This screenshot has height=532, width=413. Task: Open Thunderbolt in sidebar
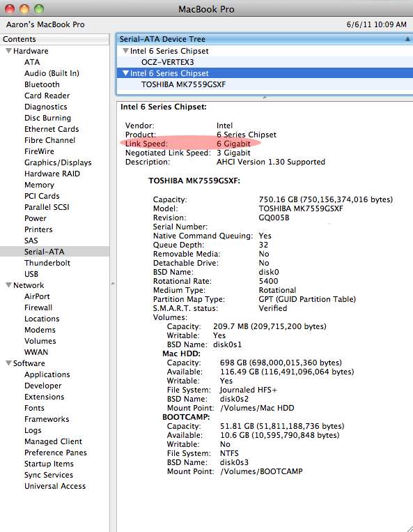click(x=47, y=263)
